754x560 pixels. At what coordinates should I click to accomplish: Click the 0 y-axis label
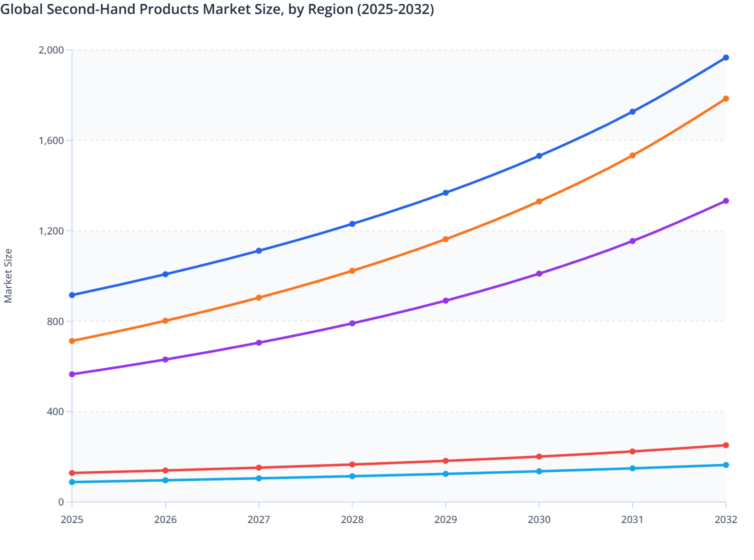(x=61, y=501)
